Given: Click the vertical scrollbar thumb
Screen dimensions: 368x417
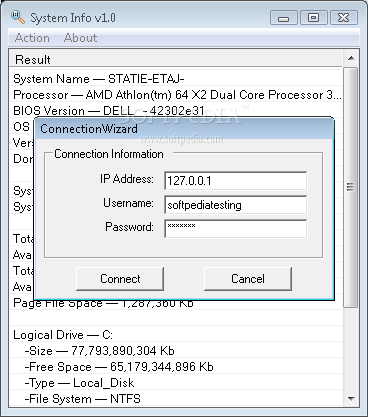Looking at the screenshot, I should (350, 187).
